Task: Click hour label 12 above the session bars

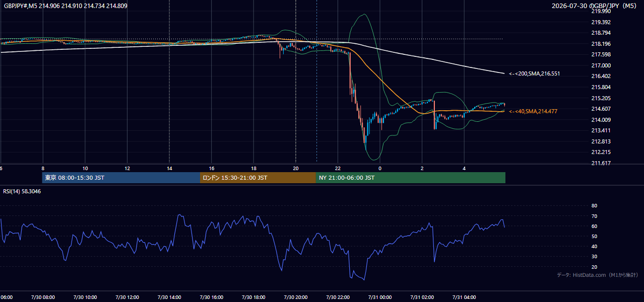Action: (127, 169)
